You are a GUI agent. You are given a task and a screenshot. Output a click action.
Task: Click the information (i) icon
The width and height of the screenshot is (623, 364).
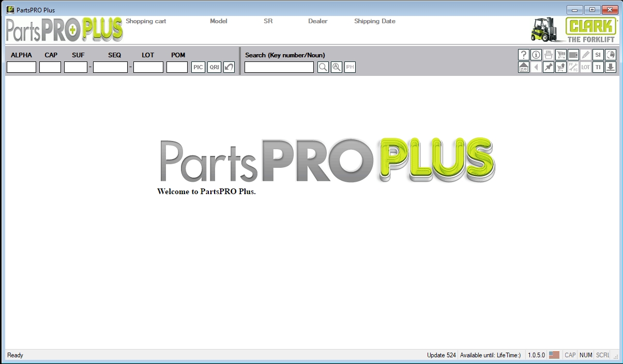[x=536, y=55]
